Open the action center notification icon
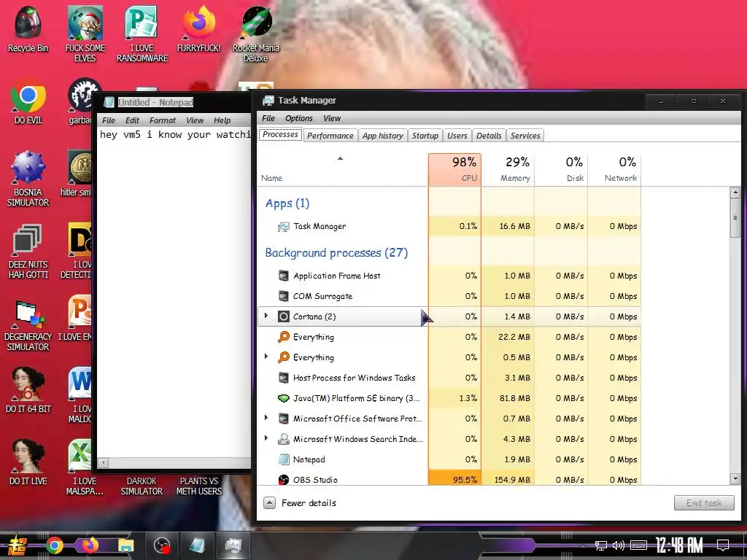 723,545
